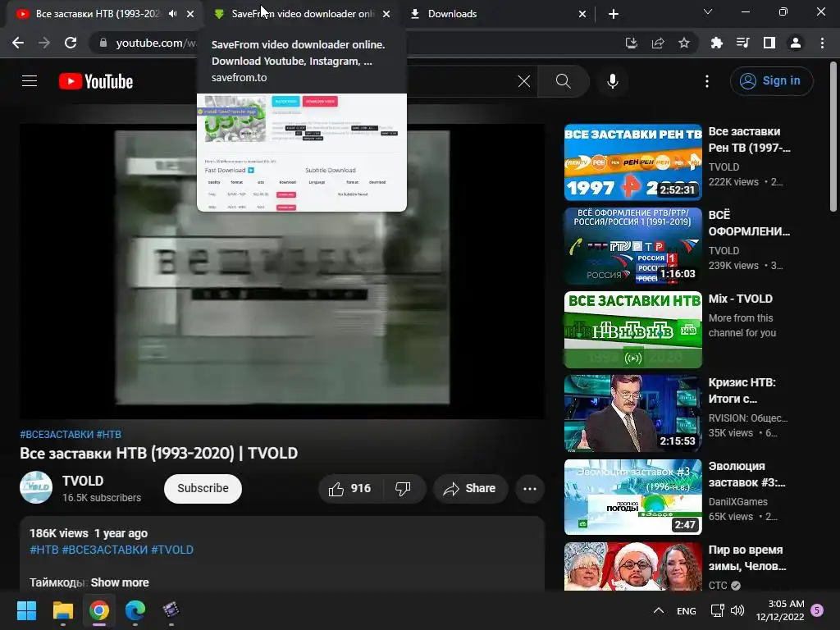The height and width of the screenshot is (630, 840).
Task: Open Кризис НТВ: Итоги video thumbnail
Action: (632, 413)
